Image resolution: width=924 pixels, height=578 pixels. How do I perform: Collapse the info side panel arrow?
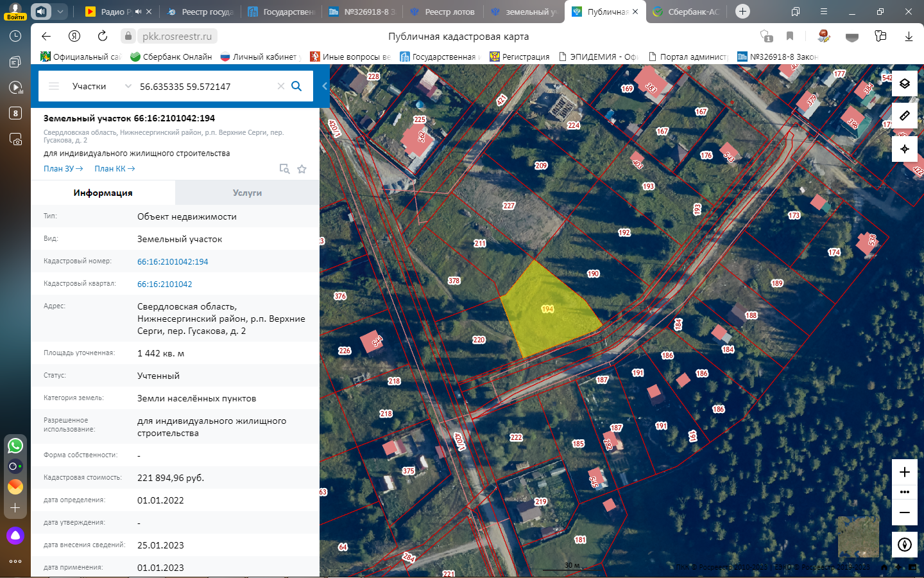(325, 86)
